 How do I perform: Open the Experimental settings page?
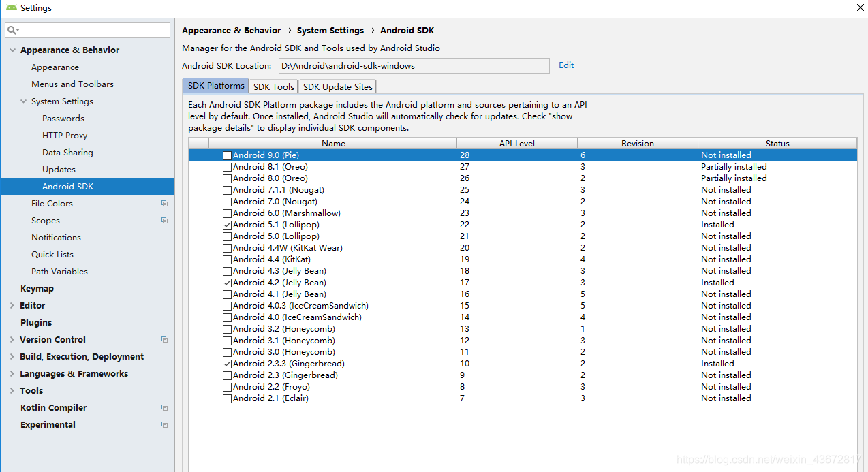point(48,425)
